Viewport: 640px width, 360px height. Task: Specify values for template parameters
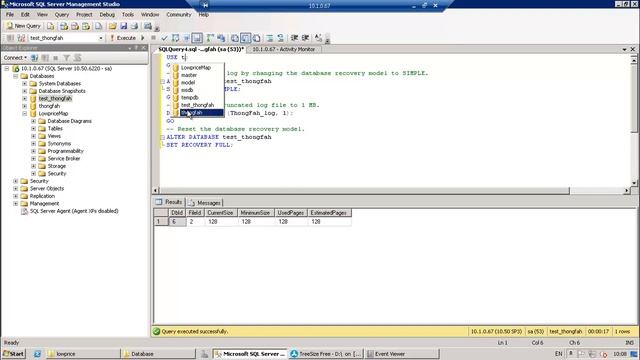(x=318, y=38)
